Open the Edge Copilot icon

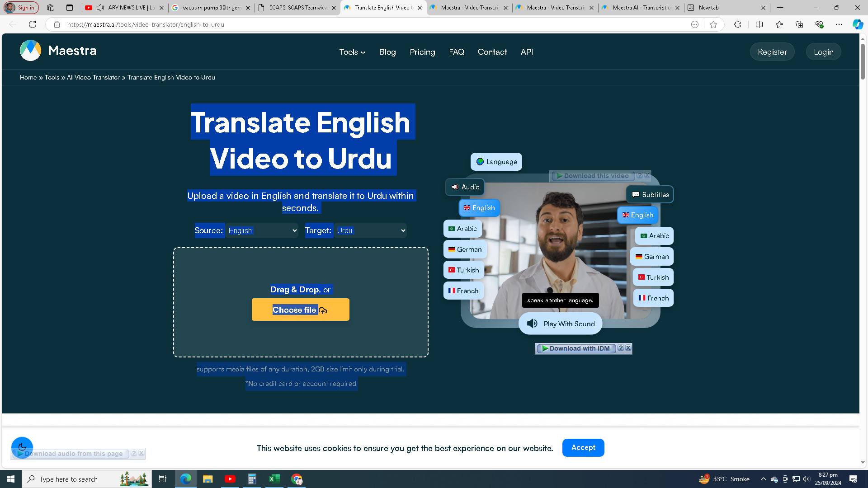click(x=857, y=24)
